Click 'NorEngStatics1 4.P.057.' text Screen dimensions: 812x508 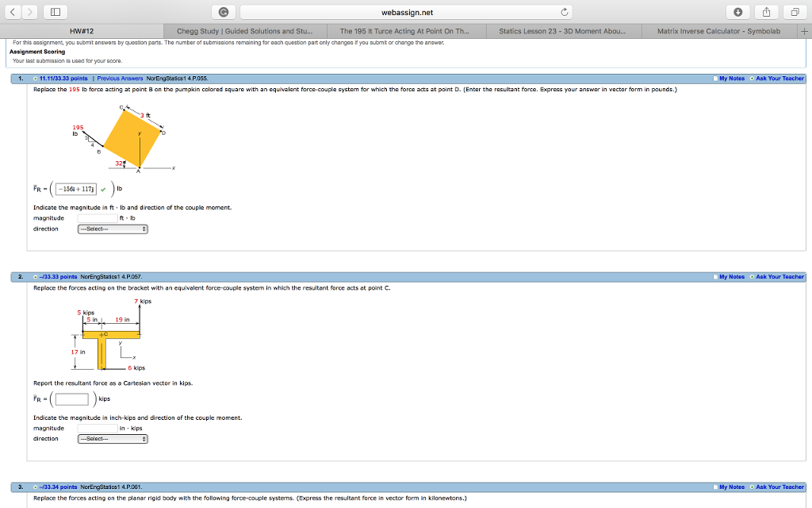click(x=111, y=277)
